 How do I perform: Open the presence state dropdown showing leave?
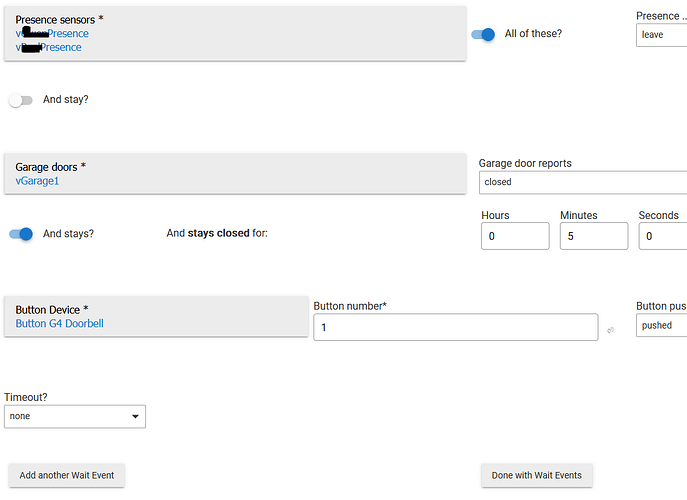click(661, 35)
